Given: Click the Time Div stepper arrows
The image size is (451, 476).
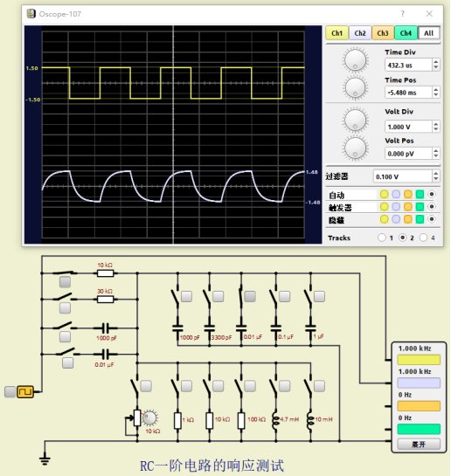Looking at the screenshot, I should pyautogui.click(x=436, y=65).
